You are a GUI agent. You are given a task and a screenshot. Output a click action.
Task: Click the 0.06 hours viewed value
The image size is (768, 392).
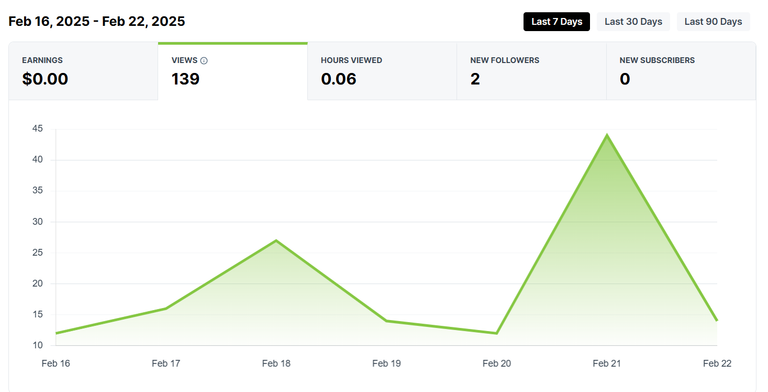(x=338, y=79)
